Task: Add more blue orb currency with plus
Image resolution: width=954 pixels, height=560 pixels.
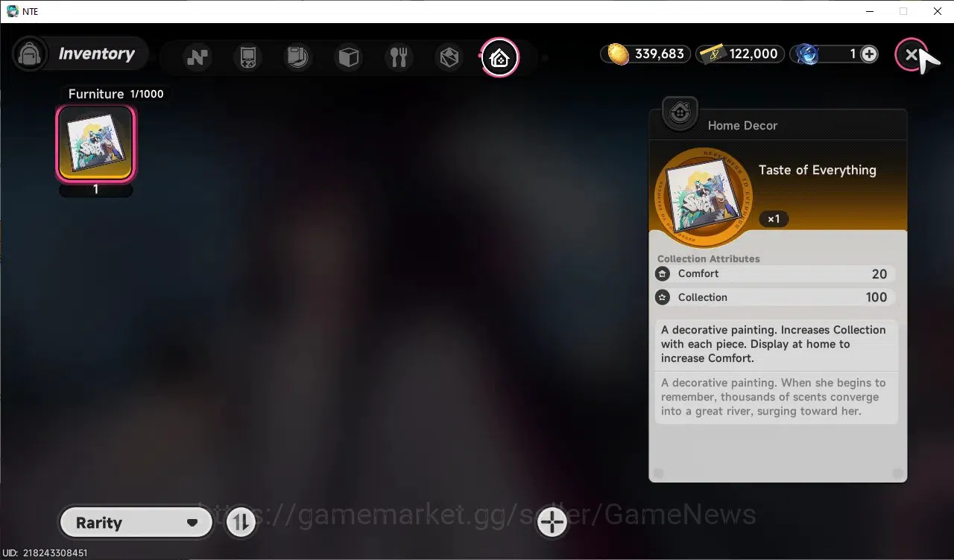Action: click(869, 54)
